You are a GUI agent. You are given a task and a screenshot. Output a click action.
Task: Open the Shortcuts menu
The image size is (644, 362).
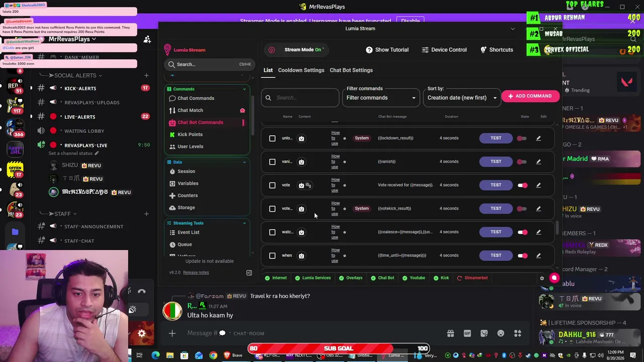point(497,50)
